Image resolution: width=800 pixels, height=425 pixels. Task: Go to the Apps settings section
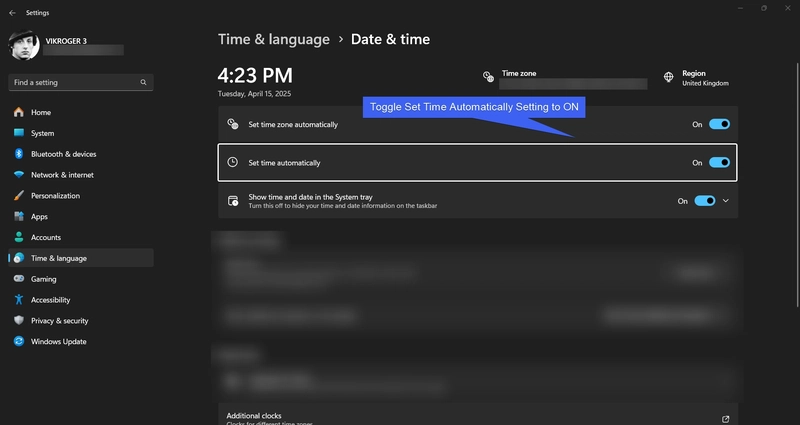tap(39, 216)
